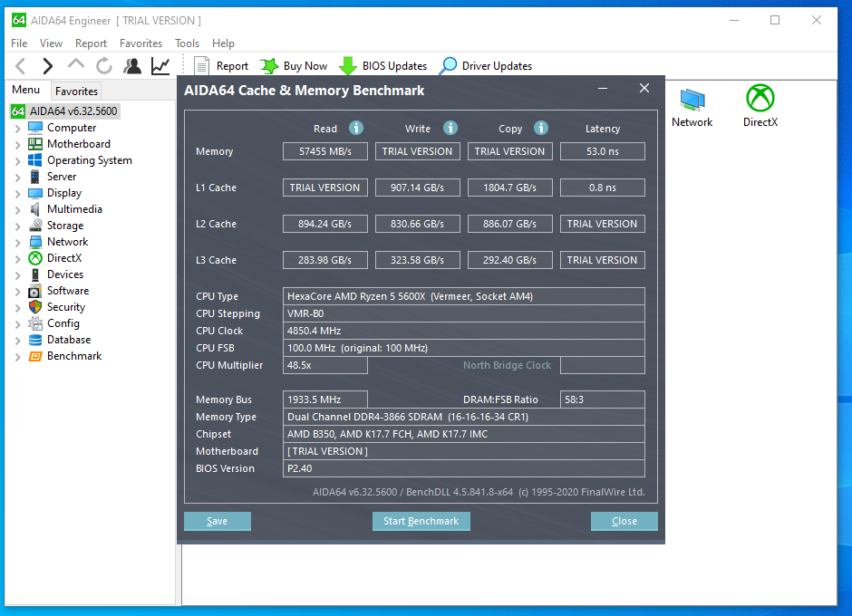
Task: Click the BIOS Updates green arrow icon
Action: (348, 66)
